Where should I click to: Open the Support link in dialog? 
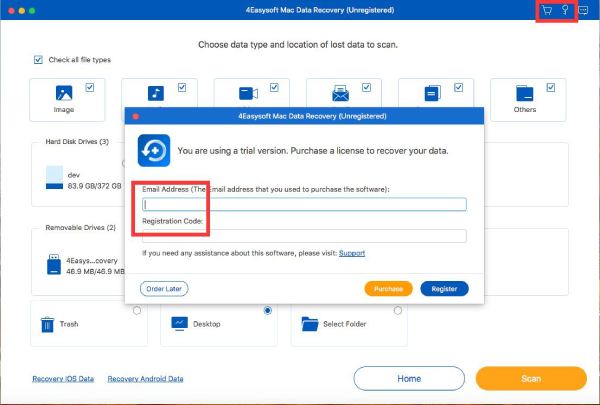click(x=352, y=253)
